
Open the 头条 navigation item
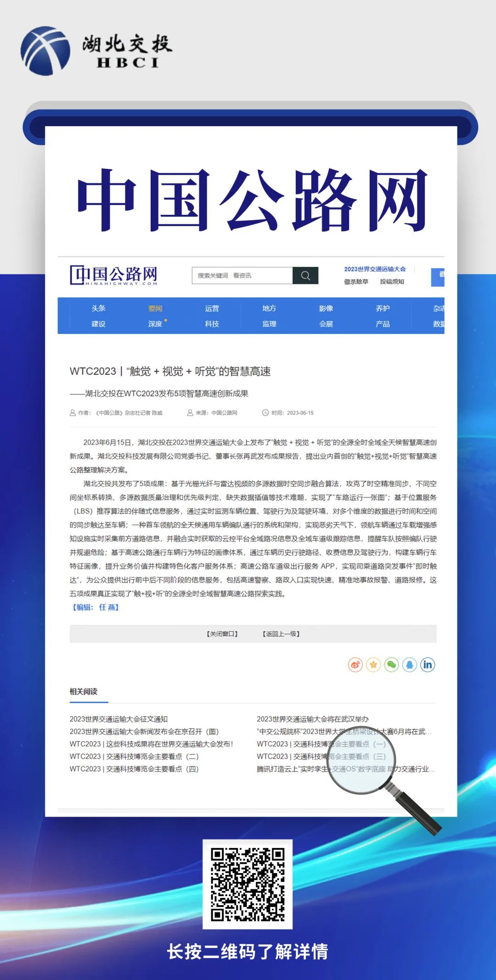(x=98, y=308)
